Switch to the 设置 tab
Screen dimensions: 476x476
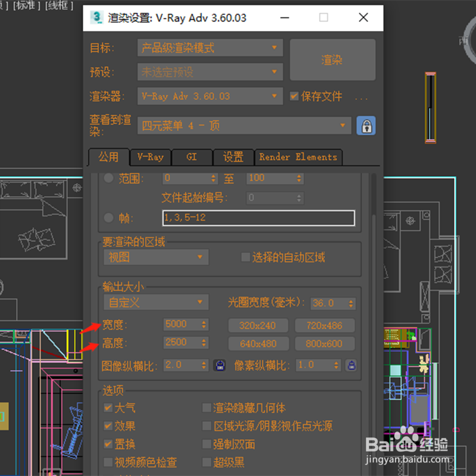click(x=233, y=157)
